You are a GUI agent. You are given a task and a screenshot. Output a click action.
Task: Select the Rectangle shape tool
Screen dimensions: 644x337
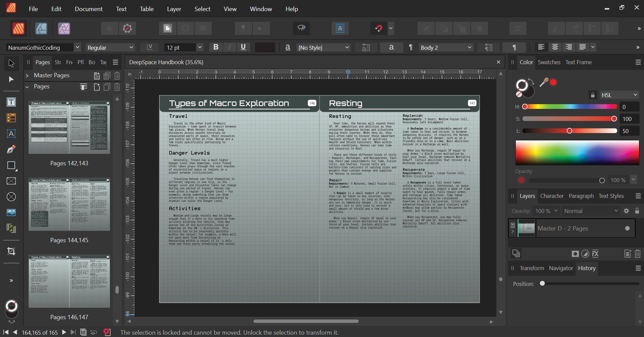pos(11,165)
